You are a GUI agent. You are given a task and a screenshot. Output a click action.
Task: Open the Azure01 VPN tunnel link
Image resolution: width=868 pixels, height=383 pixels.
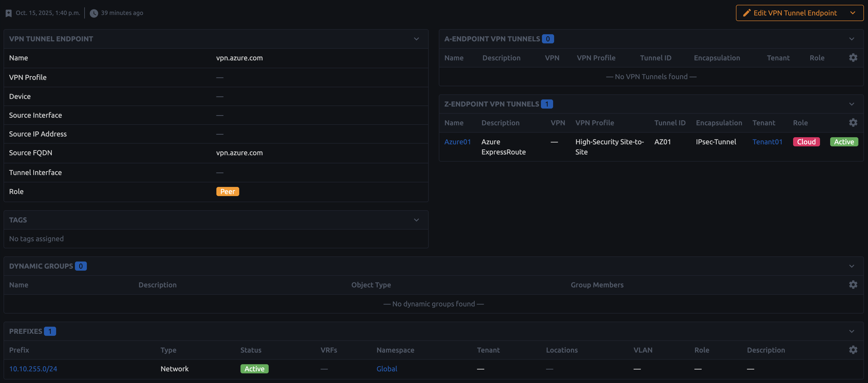[x=457, y=142]
